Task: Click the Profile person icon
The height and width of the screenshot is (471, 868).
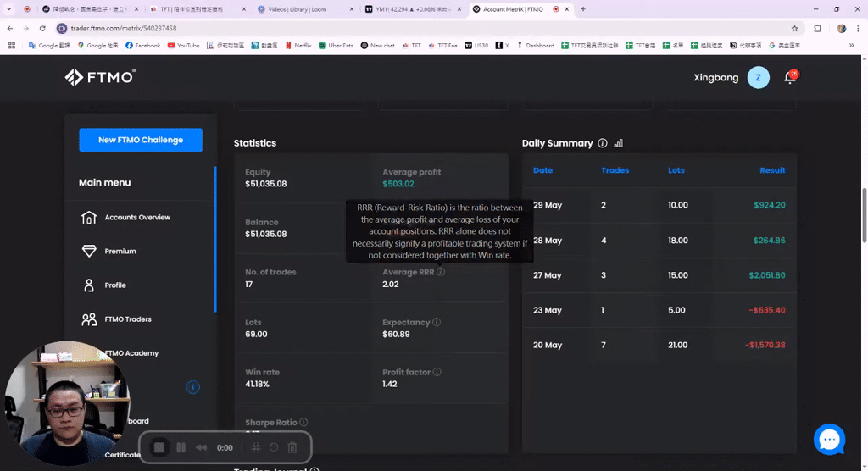Action: (88, 285)
